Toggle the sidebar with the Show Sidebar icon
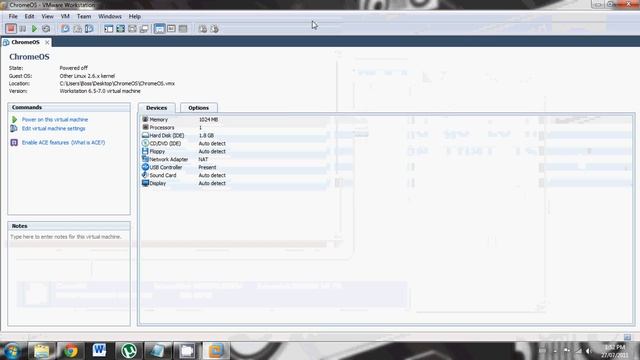The image size is (640, 360). [x=109, y=29]
